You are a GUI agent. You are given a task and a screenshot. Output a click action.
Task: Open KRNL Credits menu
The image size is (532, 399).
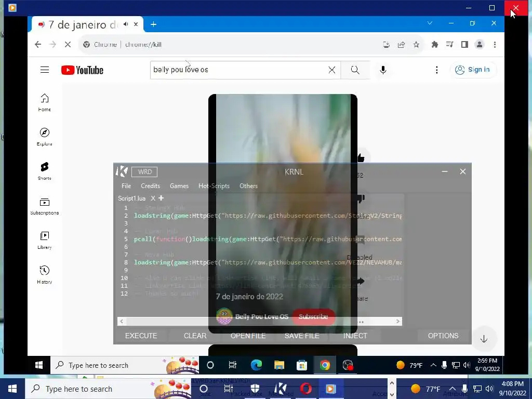pos(150,186)
